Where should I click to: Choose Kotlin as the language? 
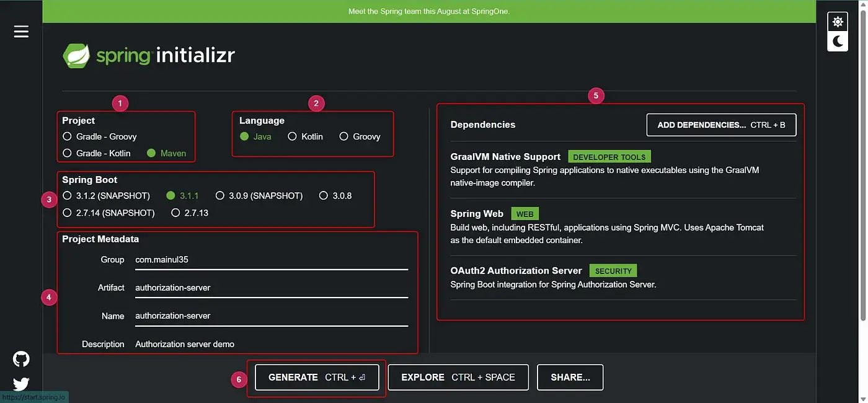(305, 136)
